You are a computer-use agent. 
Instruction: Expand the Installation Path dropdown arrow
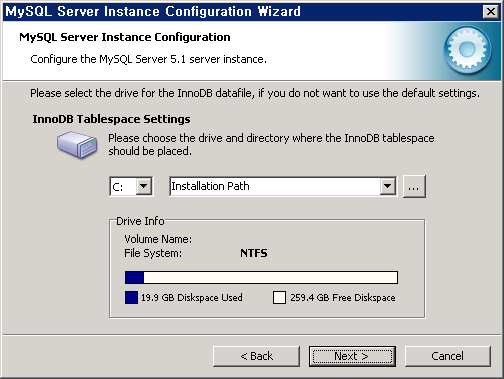pos(388,186)
